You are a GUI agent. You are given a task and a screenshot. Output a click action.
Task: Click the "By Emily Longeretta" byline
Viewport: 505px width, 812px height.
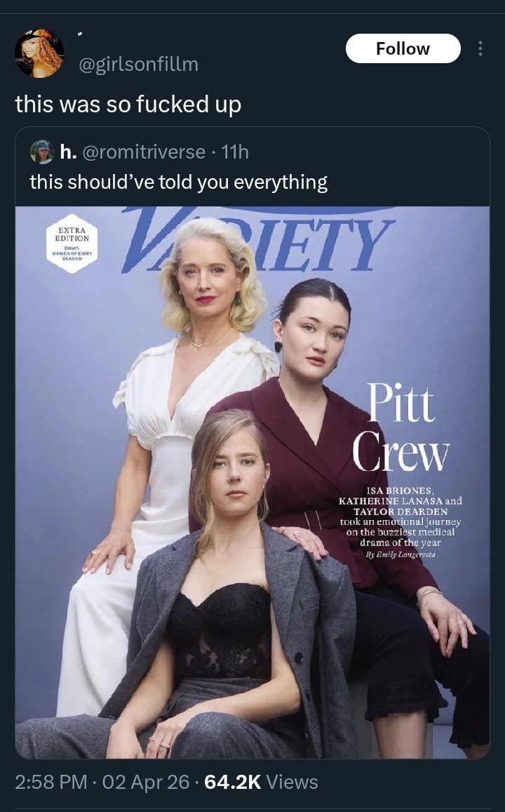point(400,554)
